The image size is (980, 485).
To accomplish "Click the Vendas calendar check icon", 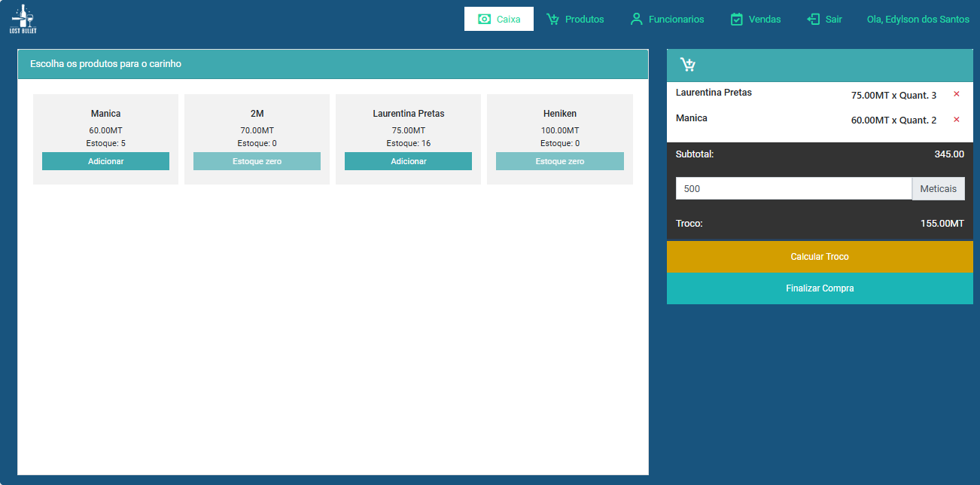I will [x=737, y=20].
